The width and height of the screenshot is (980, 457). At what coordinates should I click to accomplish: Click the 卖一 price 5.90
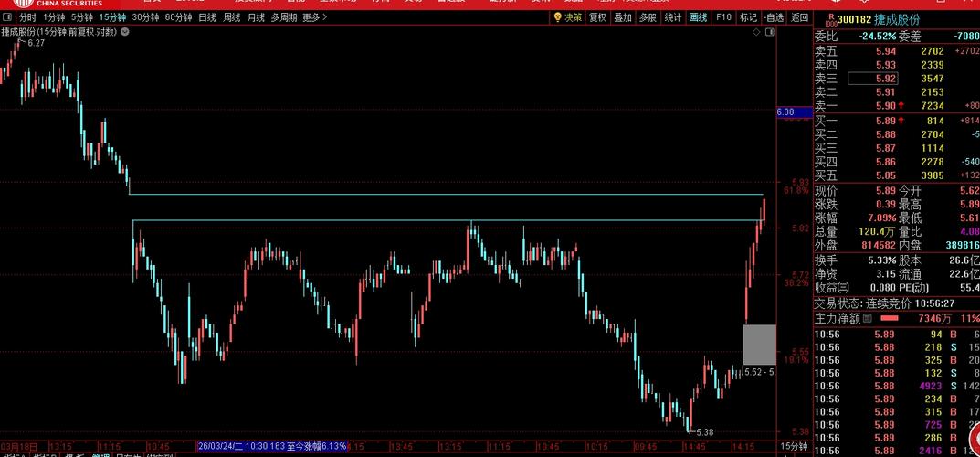pyautogui.click(x=886, y=106)
